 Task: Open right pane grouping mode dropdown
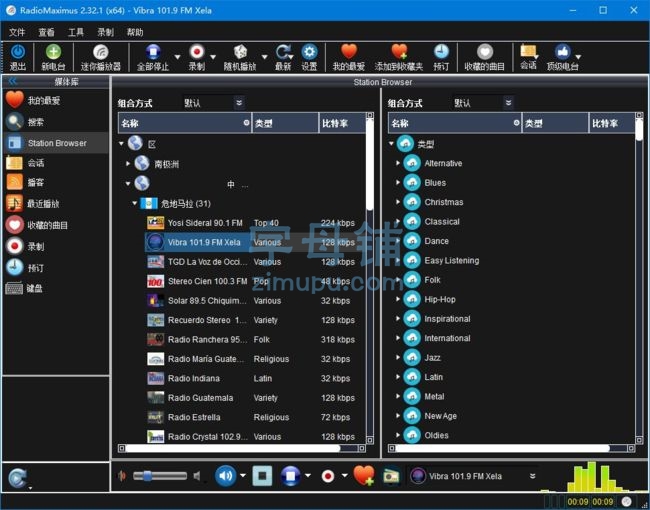(x=484, y=103)
